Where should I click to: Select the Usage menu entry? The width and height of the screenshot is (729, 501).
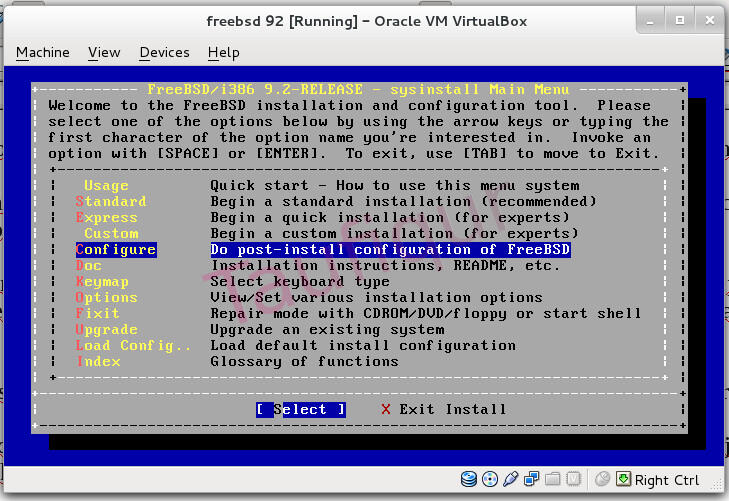pos(106,186)
